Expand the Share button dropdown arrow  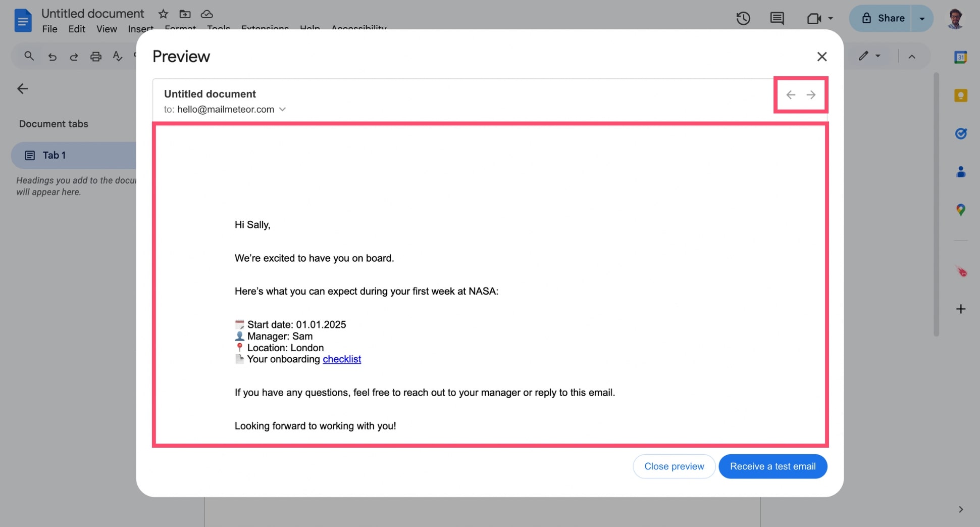pyautogui.click(x=922, y=18)
